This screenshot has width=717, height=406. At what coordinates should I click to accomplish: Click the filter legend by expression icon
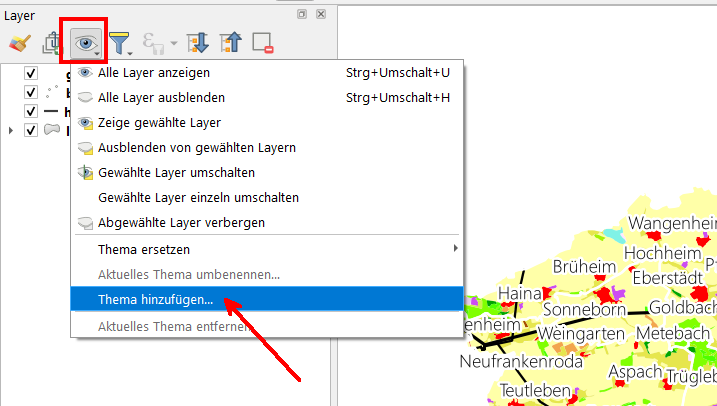pyautogui.click(x=153, y=43)
